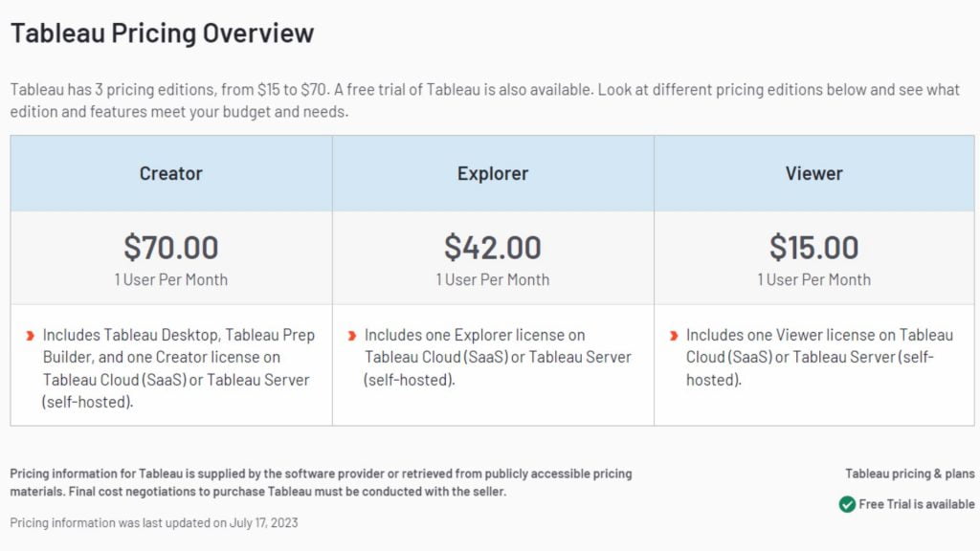Click the Free Trial is available text
The width and height of the screenshot is (980, 551).
click(x=916, y=504)
